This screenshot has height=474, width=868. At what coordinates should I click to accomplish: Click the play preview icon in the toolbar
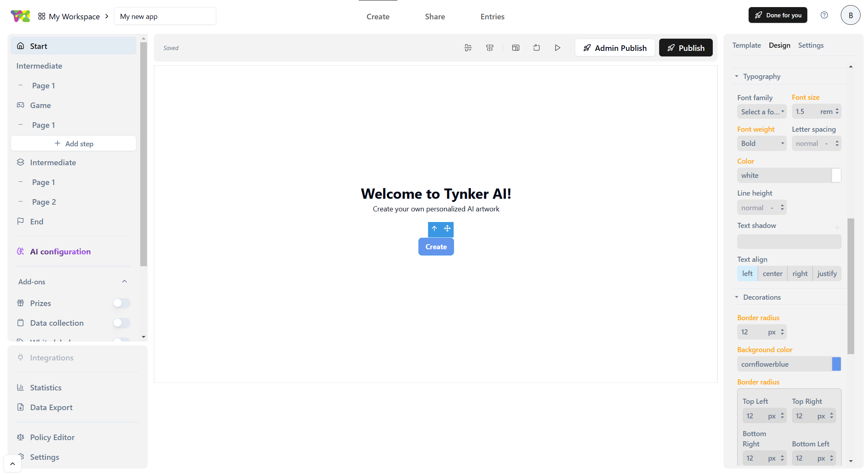click(557, 48)
